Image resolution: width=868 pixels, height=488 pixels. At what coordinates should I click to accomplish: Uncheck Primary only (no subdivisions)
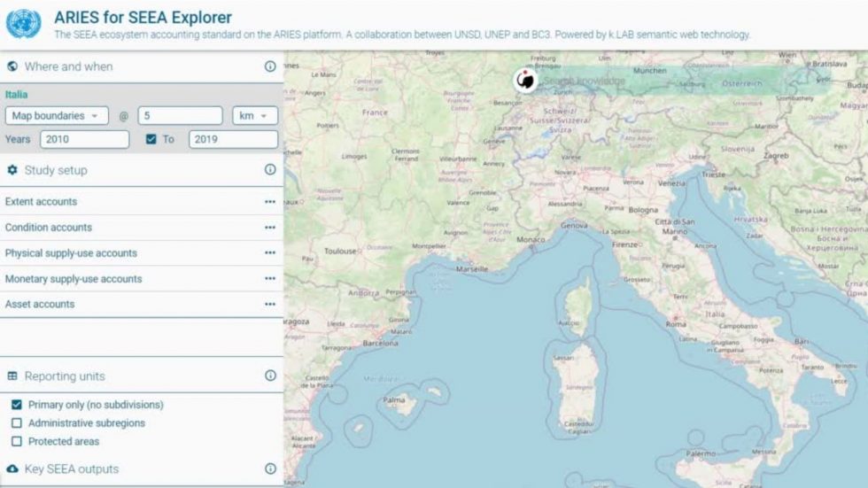coord(16,405)
